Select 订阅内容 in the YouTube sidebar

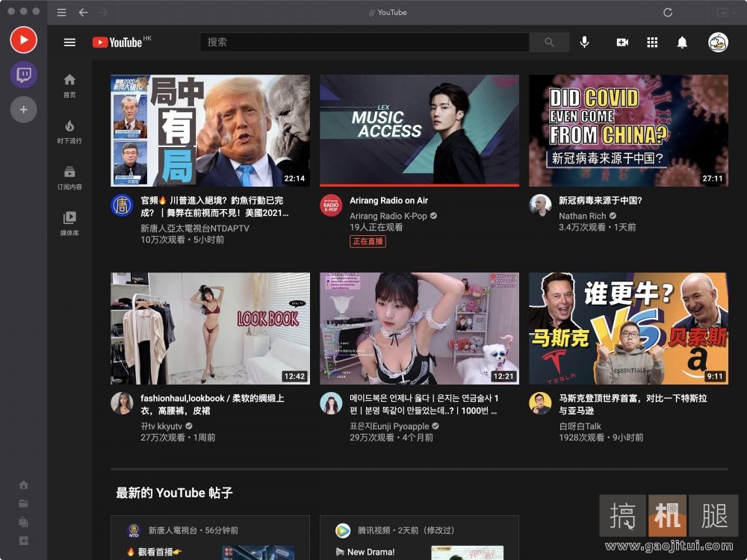tap(69, 178)
